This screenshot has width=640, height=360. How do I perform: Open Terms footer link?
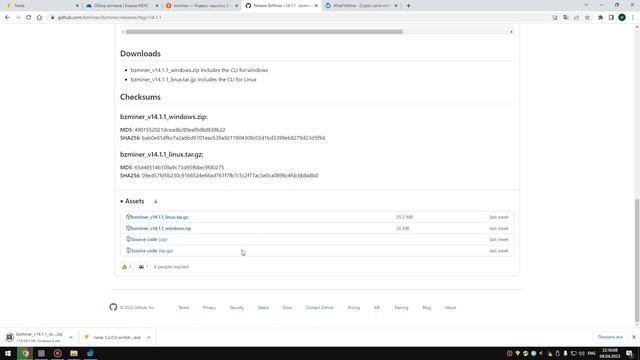184,308
